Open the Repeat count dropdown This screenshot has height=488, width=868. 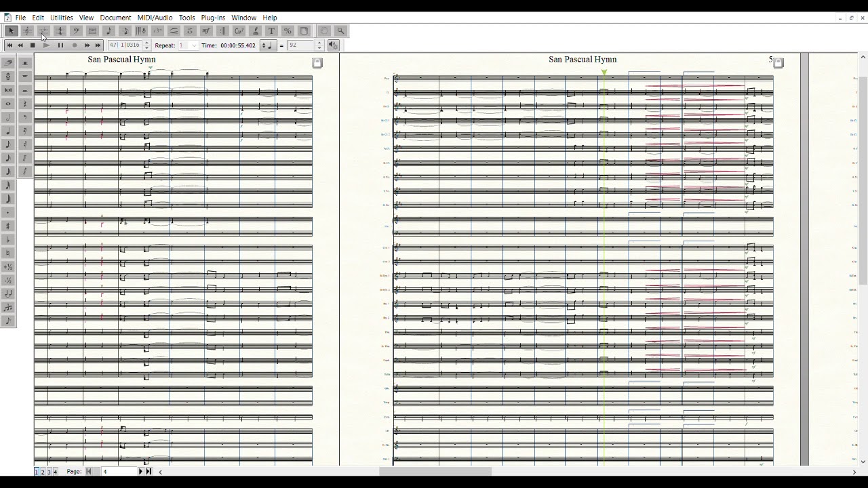[194, 45]
